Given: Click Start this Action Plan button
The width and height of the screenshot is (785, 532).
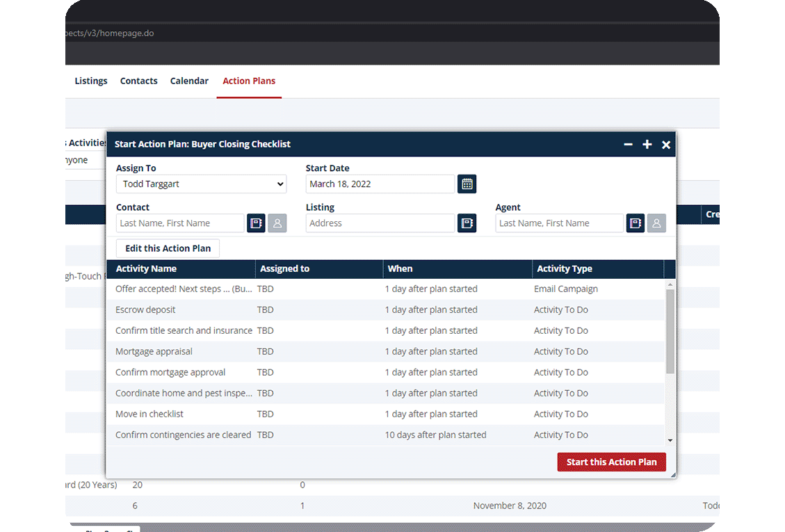Looking at the screenshot, I should click(611, 462).
